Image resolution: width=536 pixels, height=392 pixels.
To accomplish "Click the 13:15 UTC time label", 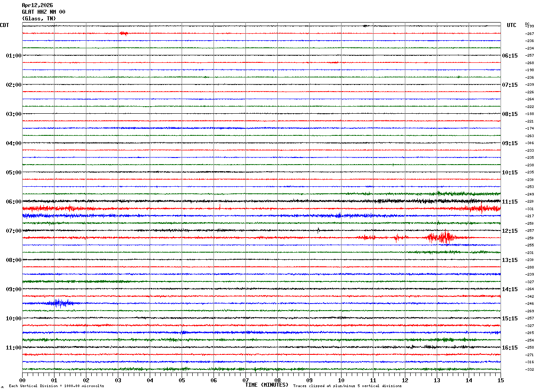I will point(509,260).
